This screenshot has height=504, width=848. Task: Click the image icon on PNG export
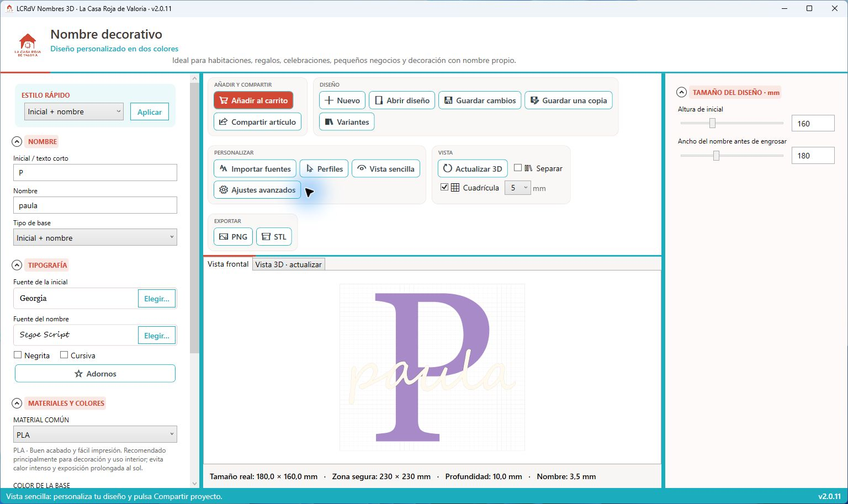click(x=224, y=237)
